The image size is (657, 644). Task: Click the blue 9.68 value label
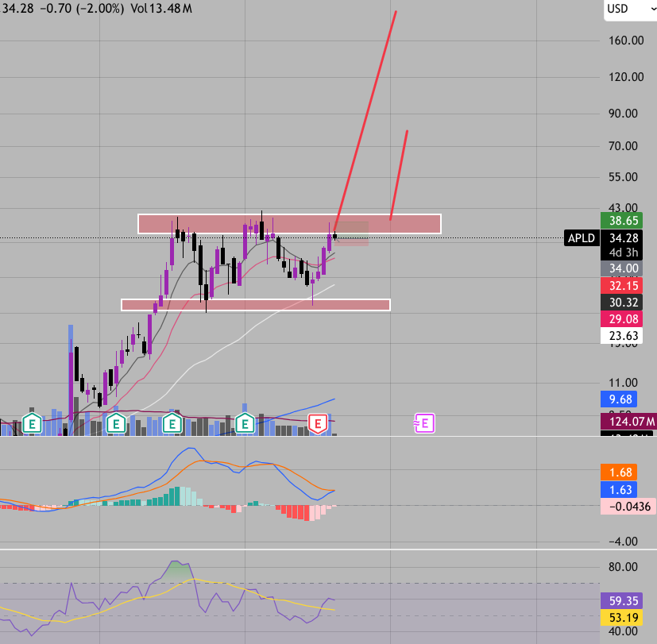click(620, 399)
